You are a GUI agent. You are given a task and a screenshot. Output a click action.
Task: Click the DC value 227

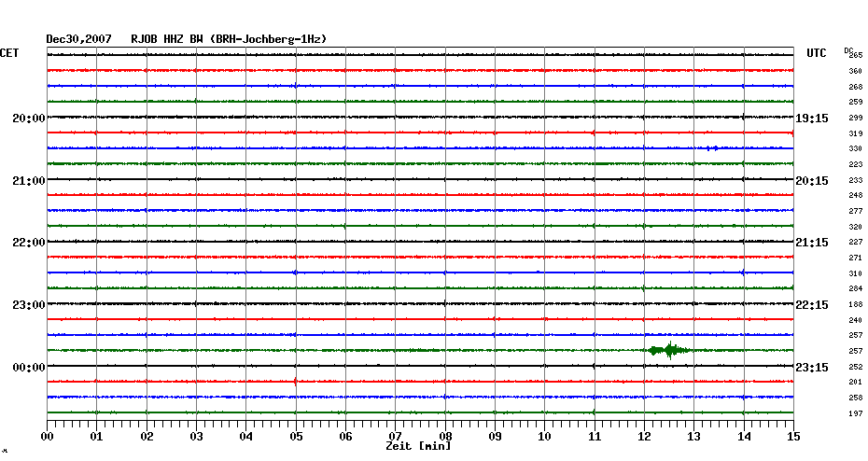(856, 242)
